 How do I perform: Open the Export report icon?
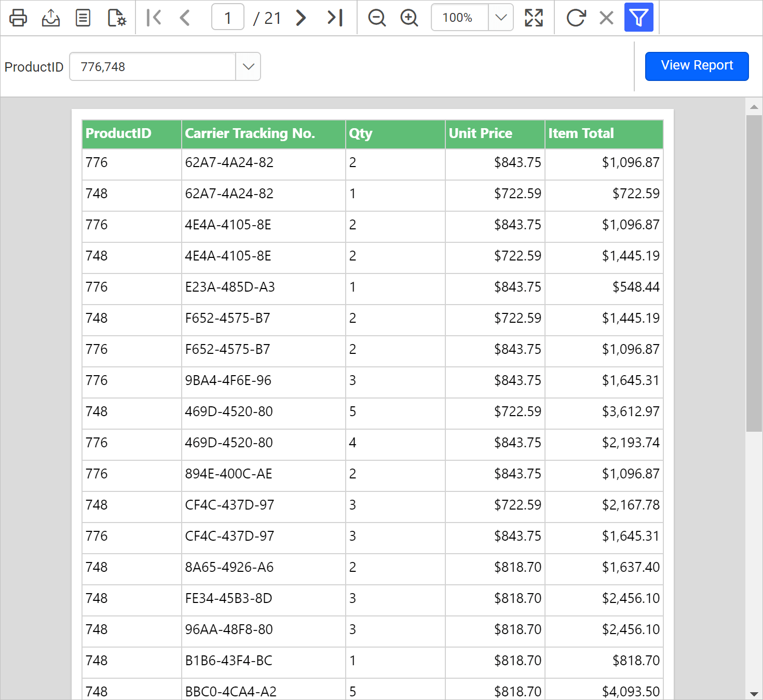pyautogui.click(x=50, y=17)
